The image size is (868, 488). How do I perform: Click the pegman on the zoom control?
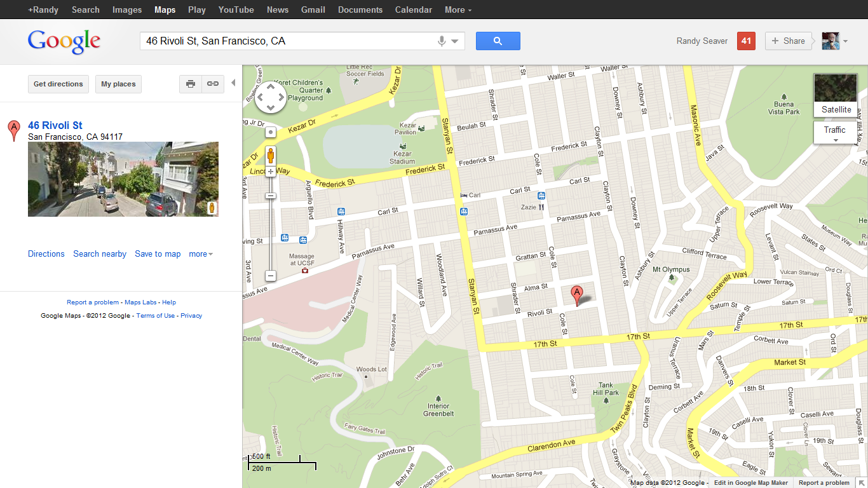271,156
